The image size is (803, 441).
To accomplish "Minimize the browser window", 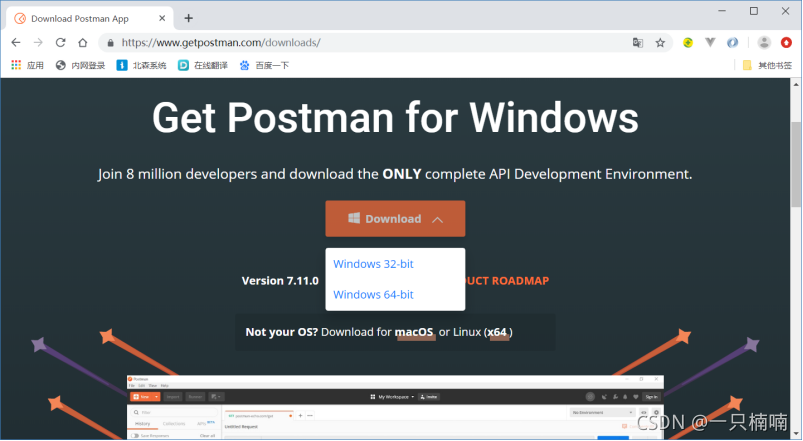I will pos(722,11).
